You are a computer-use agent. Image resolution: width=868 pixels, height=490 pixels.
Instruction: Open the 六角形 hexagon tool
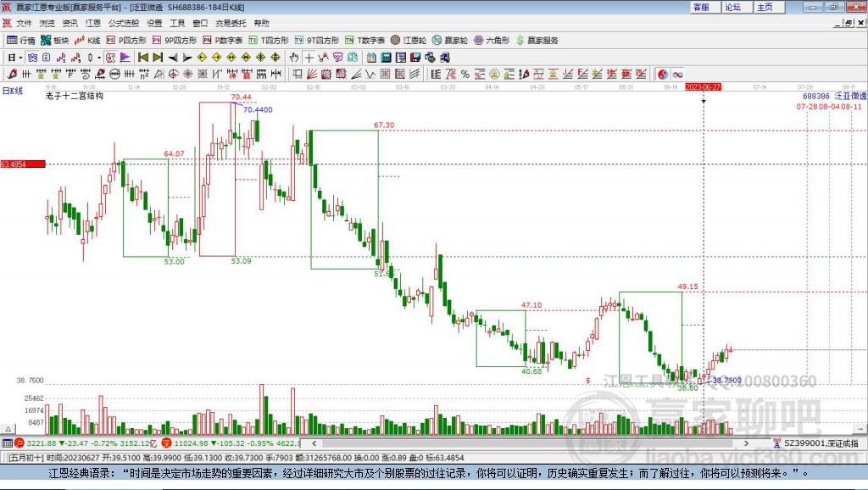click(x=492, y=41)
